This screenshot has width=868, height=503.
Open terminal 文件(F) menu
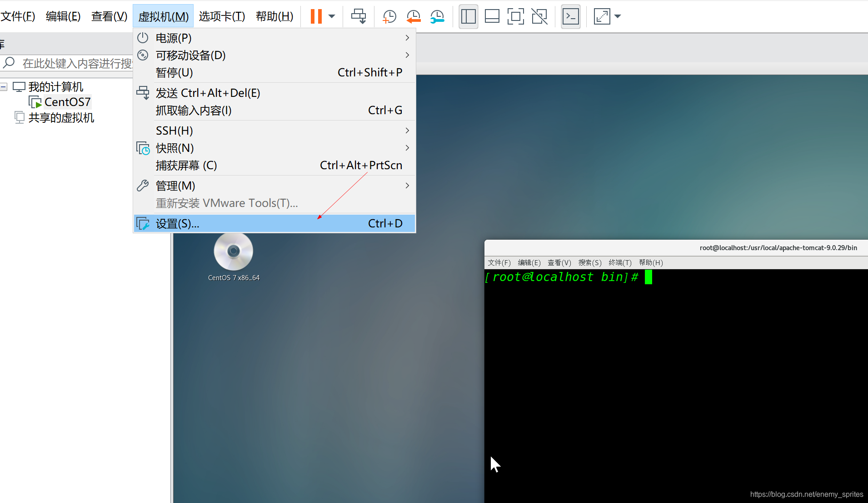pos(499,262)
